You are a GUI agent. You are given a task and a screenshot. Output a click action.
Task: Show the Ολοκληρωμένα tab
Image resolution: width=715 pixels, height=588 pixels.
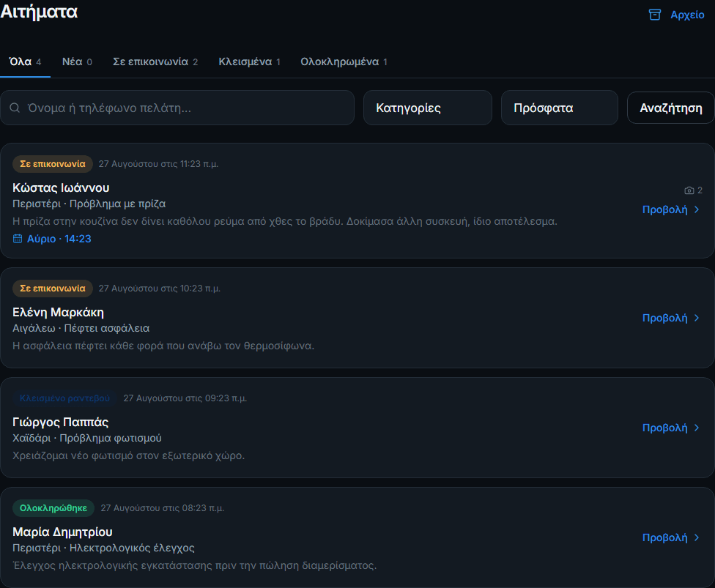click(x=344, y=62)
